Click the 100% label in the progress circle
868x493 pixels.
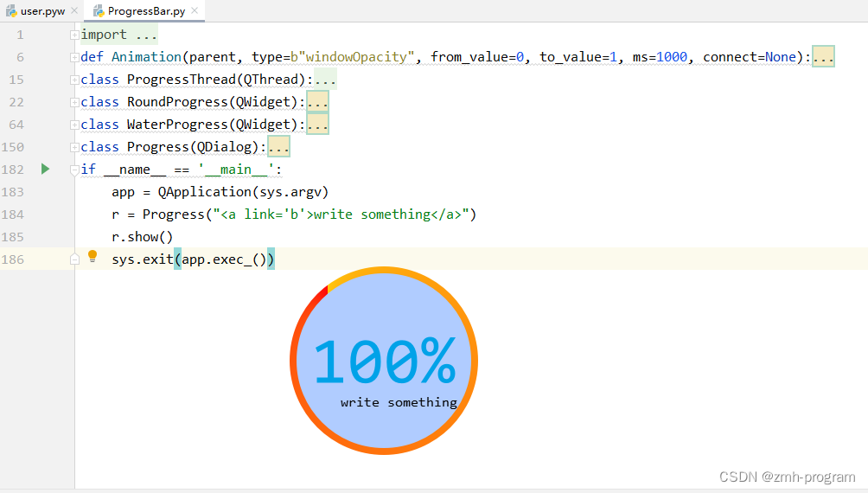385,362
